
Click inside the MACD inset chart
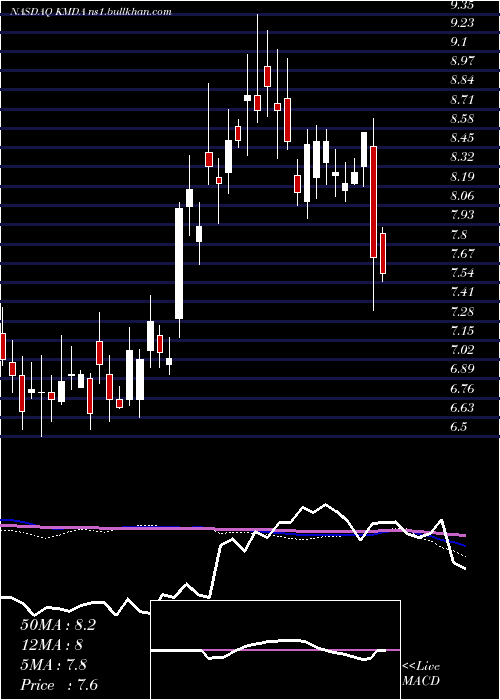click(x=275, y=650)
